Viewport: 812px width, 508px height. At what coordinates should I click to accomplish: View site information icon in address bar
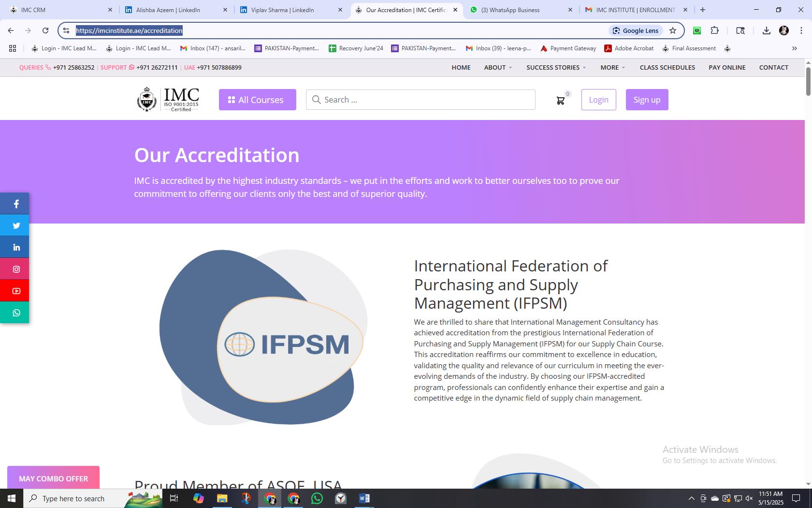click(66, 30)
